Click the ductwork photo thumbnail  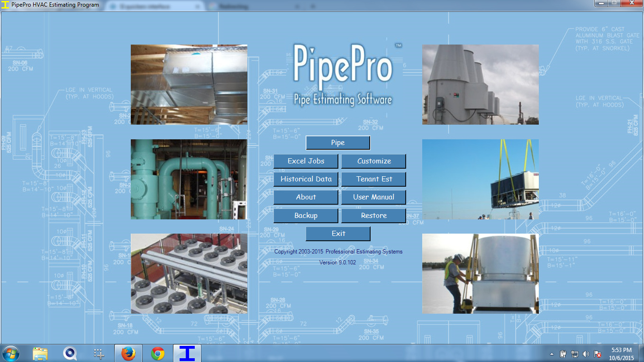pos(189,85)
